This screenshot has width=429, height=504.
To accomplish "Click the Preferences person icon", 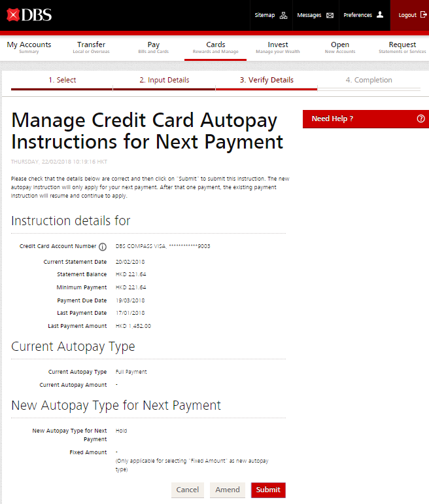I will tap(379, 15).
